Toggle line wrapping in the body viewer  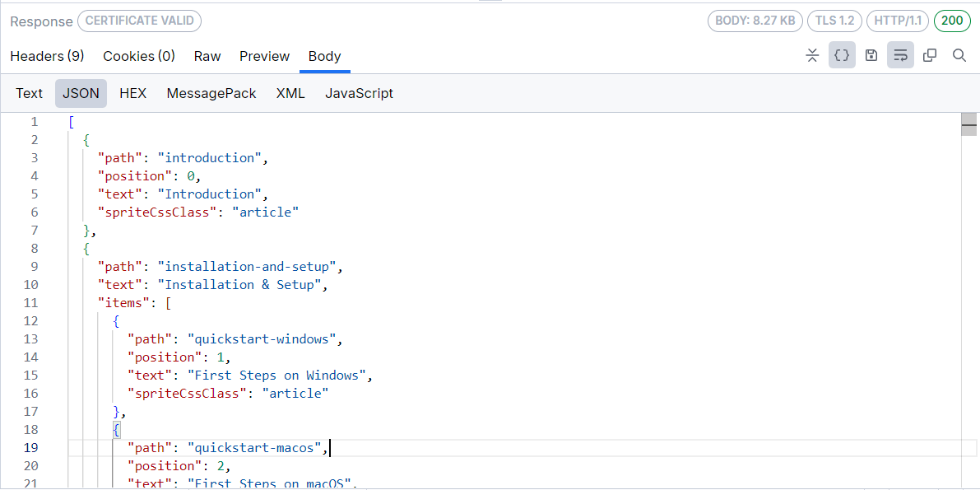tap(900, 55)
